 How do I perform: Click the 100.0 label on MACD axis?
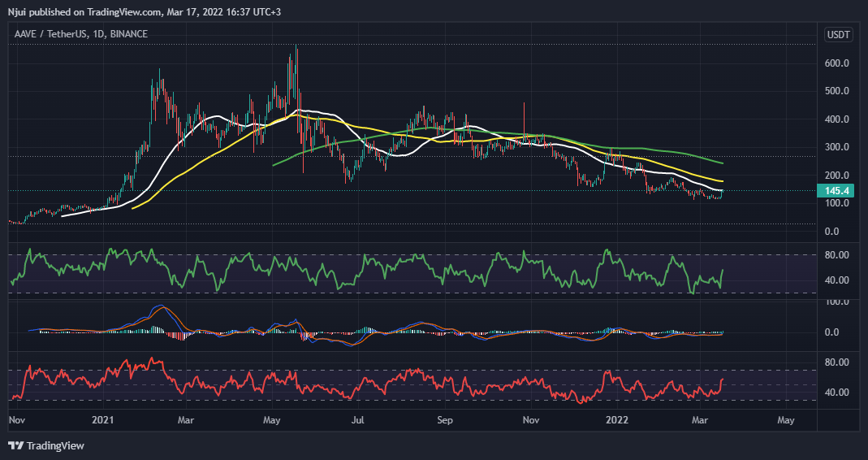pos(837,302)
